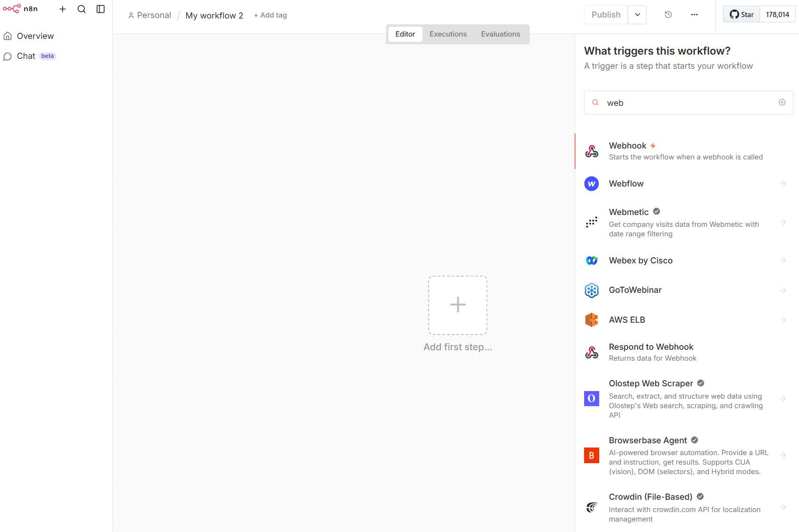Click the node search input field
The image size is (799, 532).
click(688, 103)
